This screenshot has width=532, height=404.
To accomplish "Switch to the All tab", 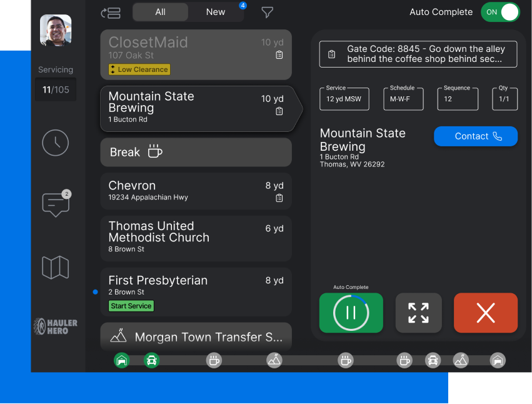I will [x=160, y=13].
